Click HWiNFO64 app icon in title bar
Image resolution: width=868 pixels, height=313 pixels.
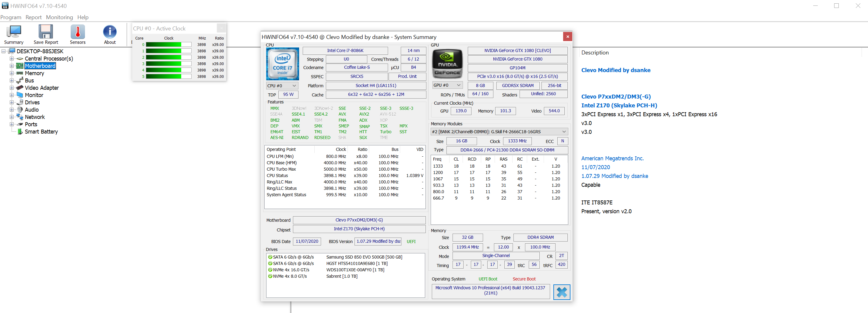coord(5,6)
